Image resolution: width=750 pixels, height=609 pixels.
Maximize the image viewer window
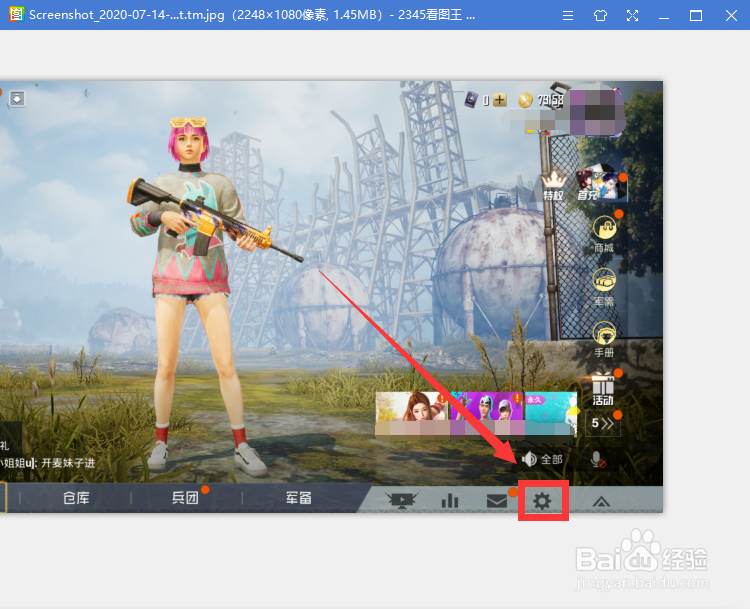pos(696,15)
